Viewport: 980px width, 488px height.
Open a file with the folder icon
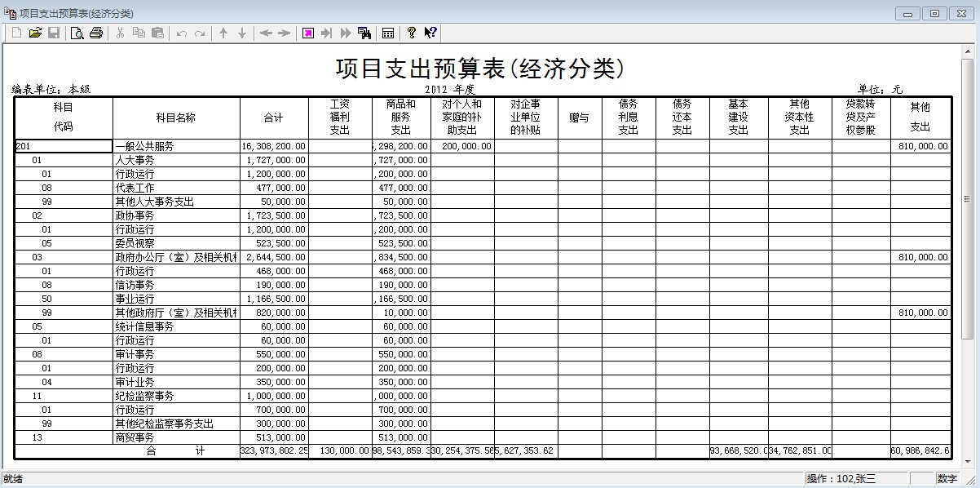tap(35, 33)
